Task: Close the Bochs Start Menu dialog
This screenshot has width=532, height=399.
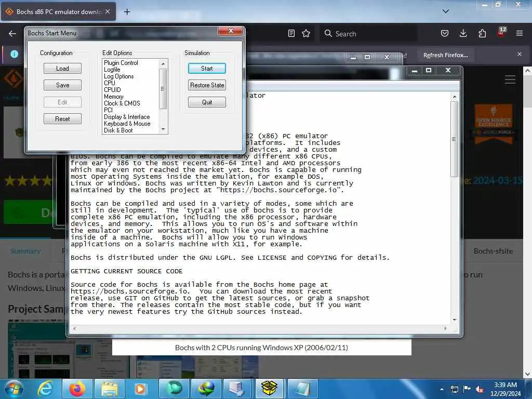Action: click(x=230, y=31)
